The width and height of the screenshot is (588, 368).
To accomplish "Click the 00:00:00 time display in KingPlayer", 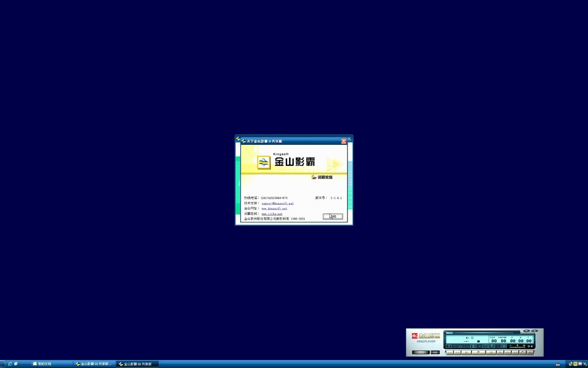I will tap(521, 341).
